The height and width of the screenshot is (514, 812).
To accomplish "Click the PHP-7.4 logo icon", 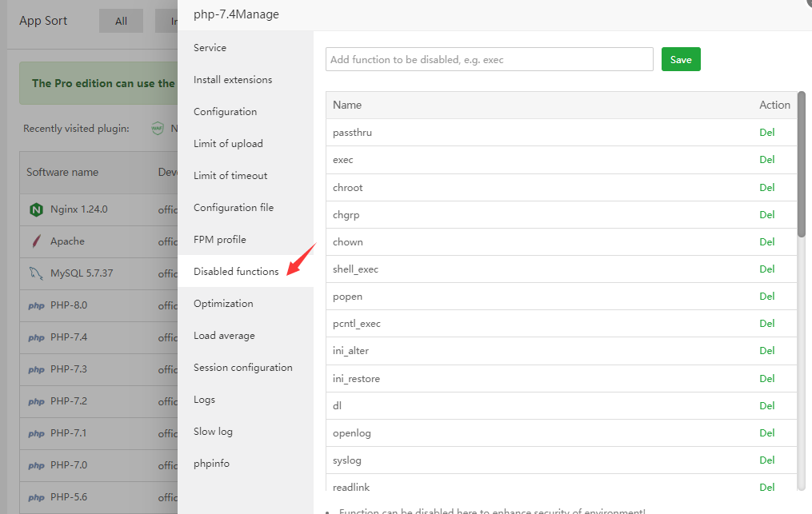I will [36, 337].
